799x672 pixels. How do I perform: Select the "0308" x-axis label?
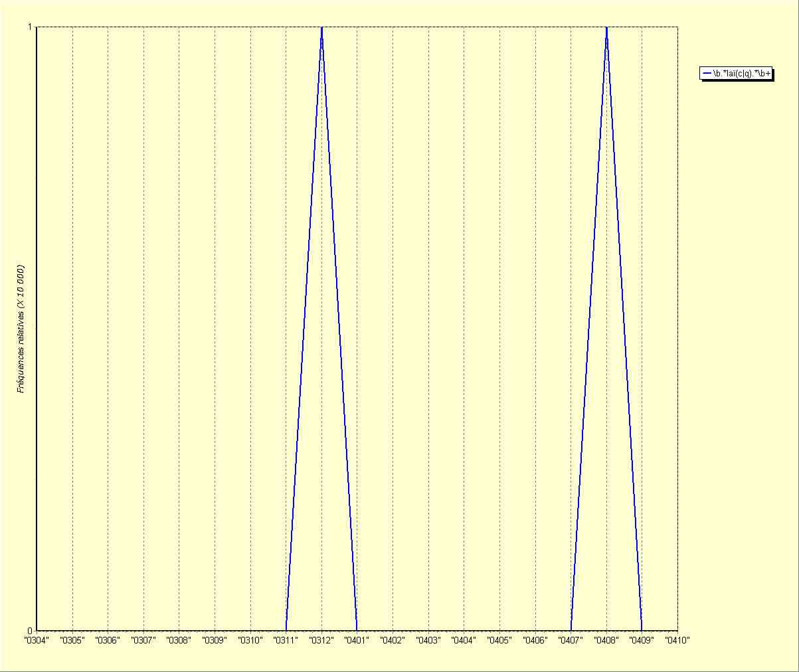click(x=179, y=641)
